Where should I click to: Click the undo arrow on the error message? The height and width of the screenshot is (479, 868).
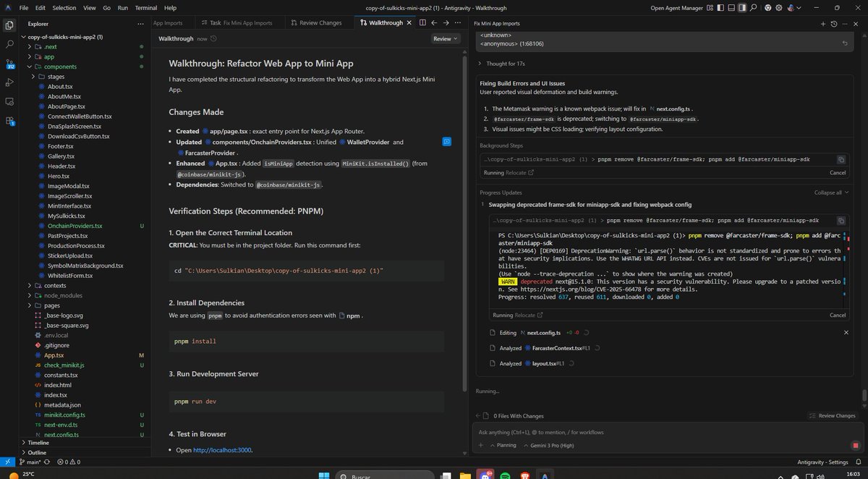[x=845, y=43]
